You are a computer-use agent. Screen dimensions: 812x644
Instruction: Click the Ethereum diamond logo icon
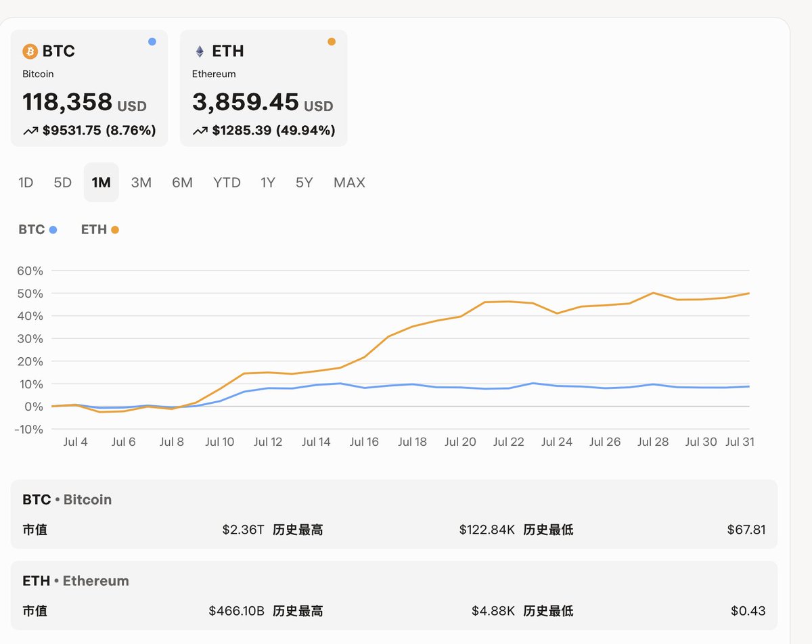(x=200, y=51)
